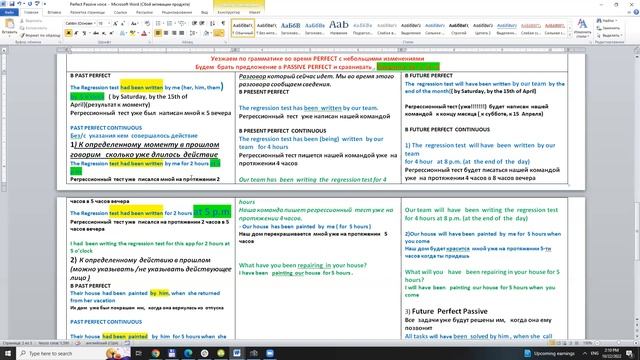
Task: Apply bulleted list formatting
Action: tap(159, 24)
